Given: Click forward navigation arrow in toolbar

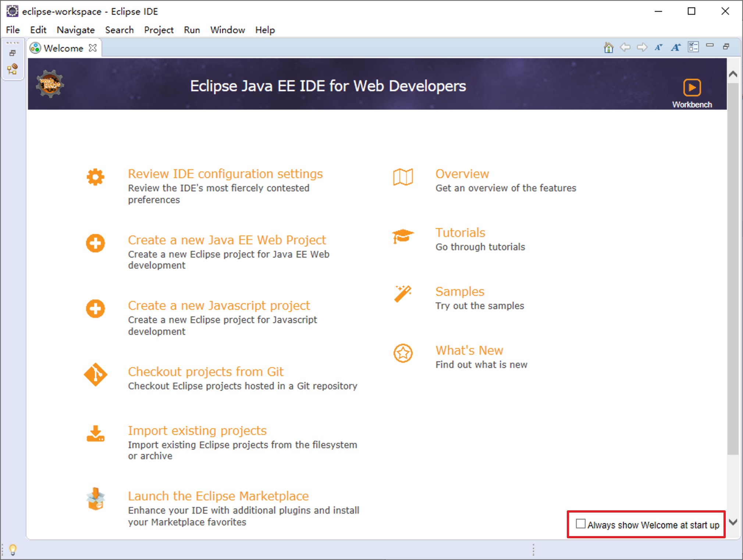Looking at the screenshot, I should tap(641, 47).
